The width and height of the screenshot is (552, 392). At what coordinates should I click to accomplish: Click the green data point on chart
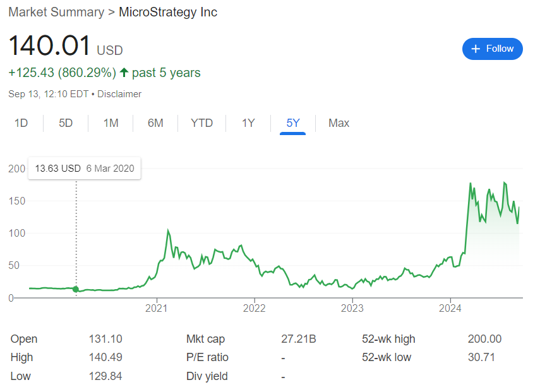point(76,289)
